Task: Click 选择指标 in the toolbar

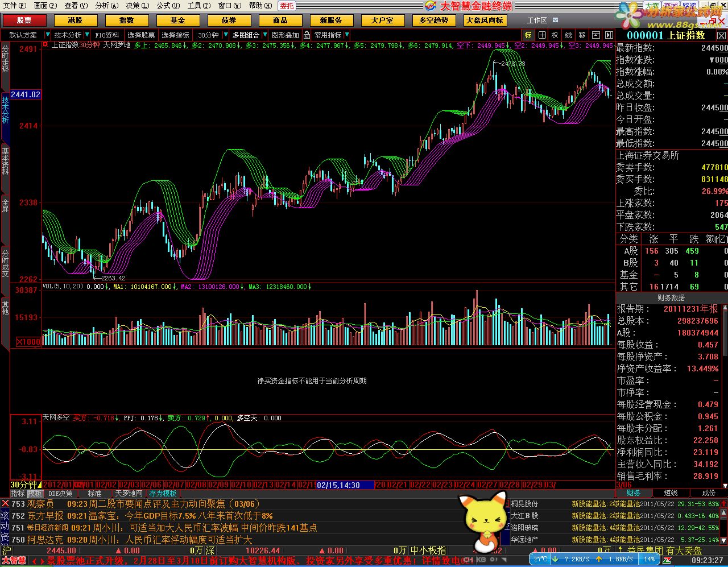Action: 175,35
